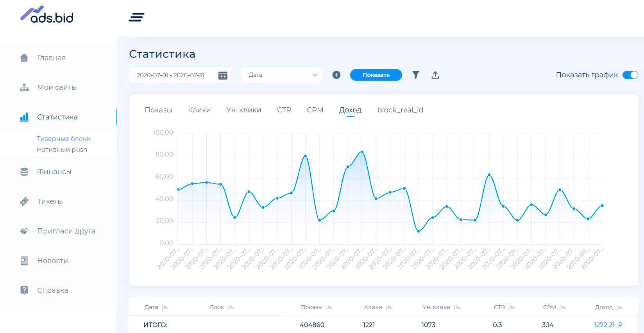The width and height of the screenshot is (644, 333).
Task: Switch chart to Клики tab
Action: [x=199, y=110]
